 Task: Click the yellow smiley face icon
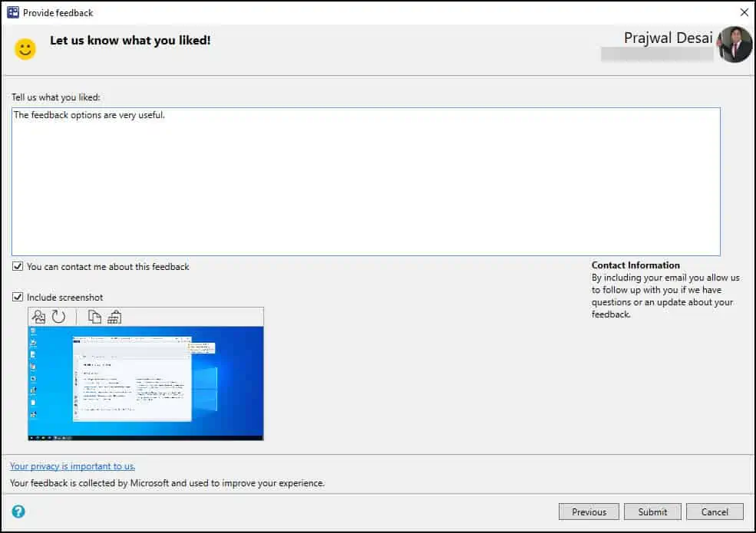(x=25, y=48)
